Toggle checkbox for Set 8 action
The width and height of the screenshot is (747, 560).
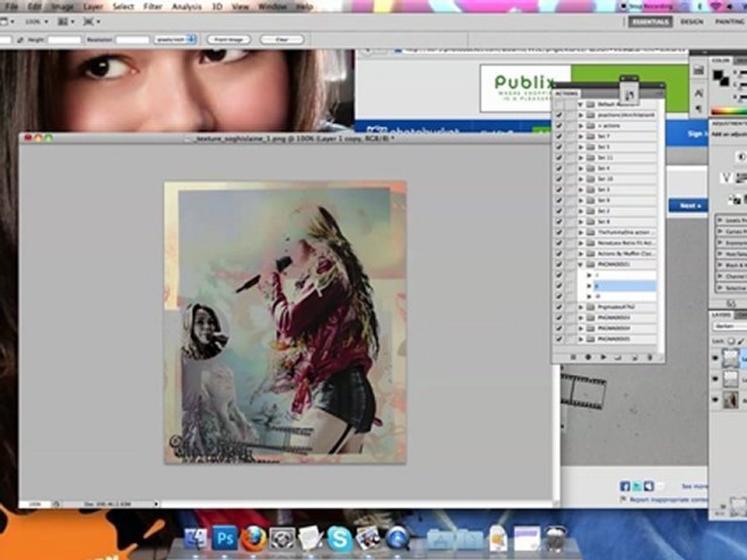pyautogui.click(x=559, y=222)
